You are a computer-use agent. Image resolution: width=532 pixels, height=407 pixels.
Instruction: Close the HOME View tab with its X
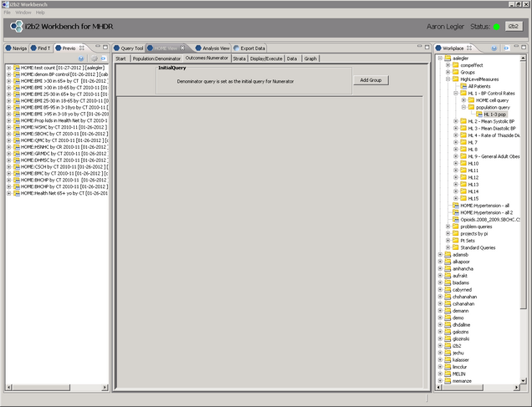tap(182, 48)
